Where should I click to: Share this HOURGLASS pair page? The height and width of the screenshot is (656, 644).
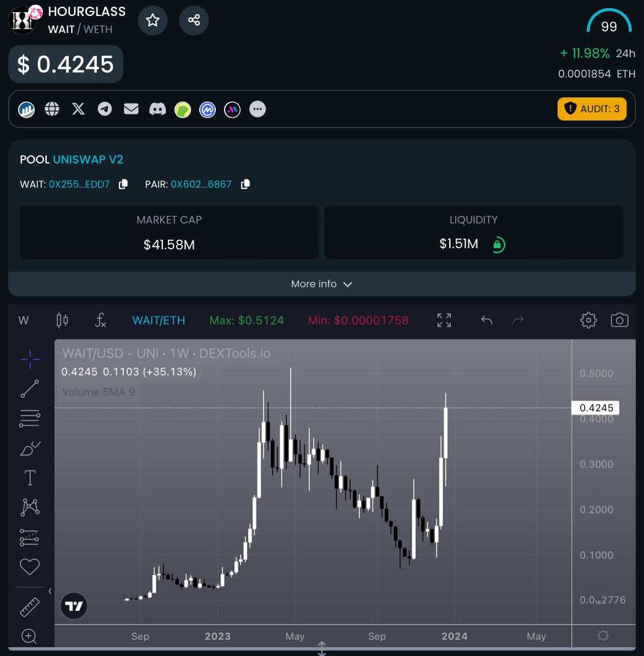(194, 20)
